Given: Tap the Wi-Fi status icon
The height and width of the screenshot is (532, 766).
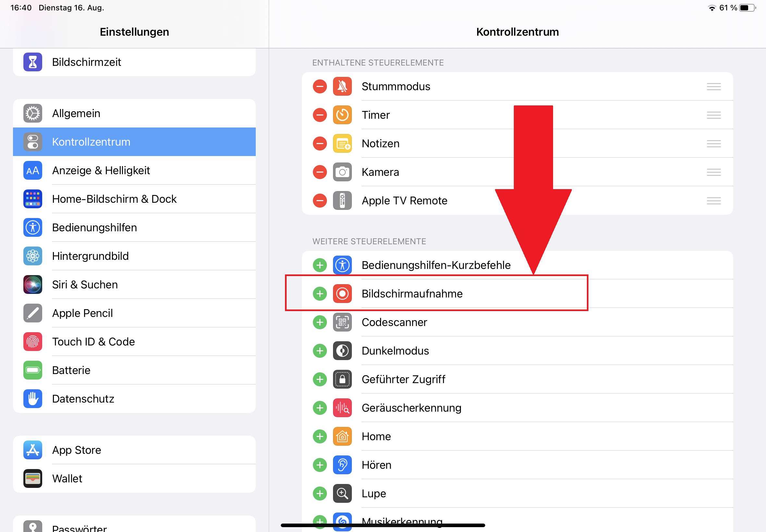Looking at the screenshot, I should point(712,8).
